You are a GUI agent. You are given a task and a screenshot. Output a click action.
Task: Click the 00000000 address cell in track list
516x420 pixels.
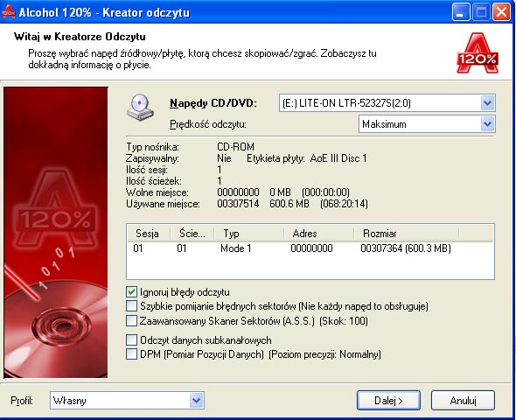click(x=311, y=248)
